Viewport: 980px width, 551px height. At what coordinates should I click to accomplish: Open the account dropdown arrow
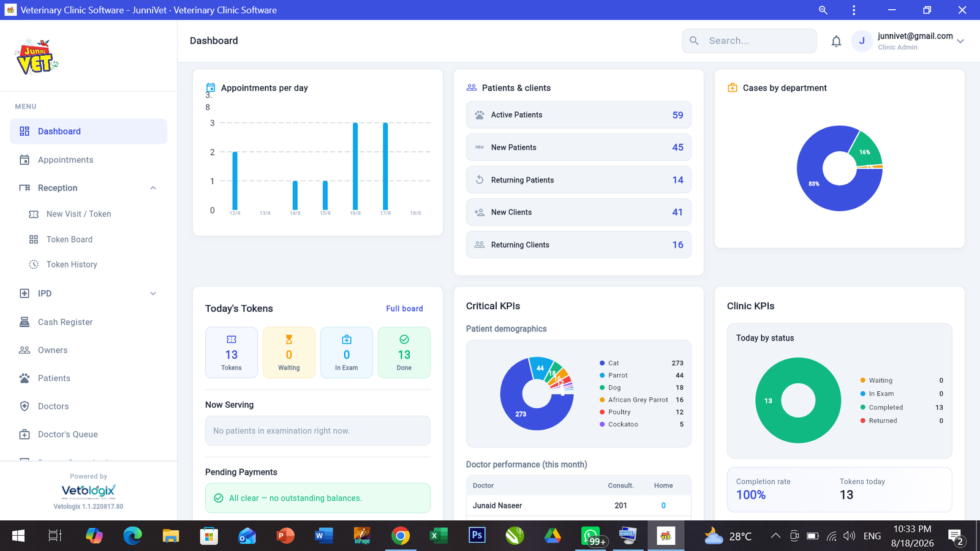(960, 41)
